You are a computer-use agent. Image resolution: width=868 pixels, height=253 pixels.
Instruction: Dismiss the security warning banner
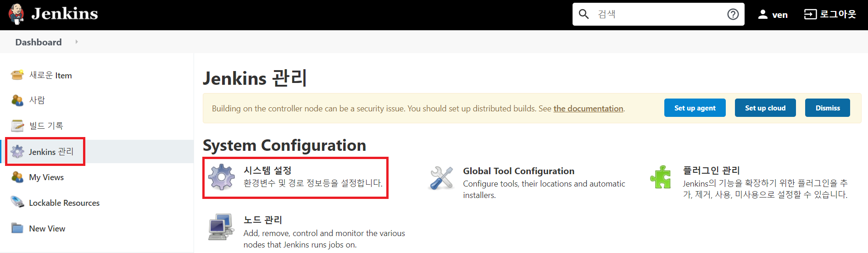click(828, 108)
